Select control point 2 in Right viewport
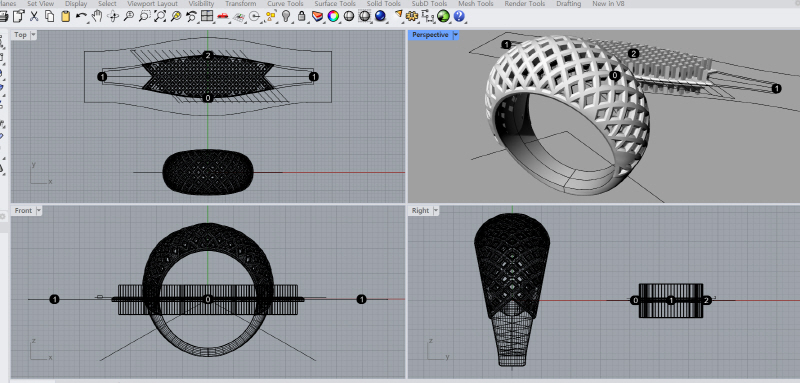 pos(707,300)
